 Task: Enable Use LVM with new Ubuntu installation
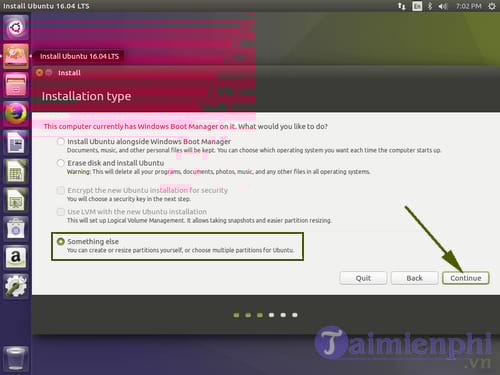[60, 212]
